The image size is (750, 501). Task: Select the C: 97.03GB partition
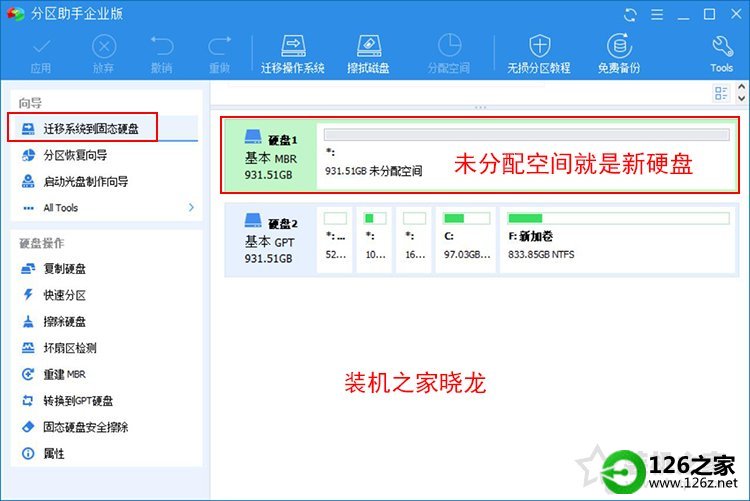tap(466, 239)
